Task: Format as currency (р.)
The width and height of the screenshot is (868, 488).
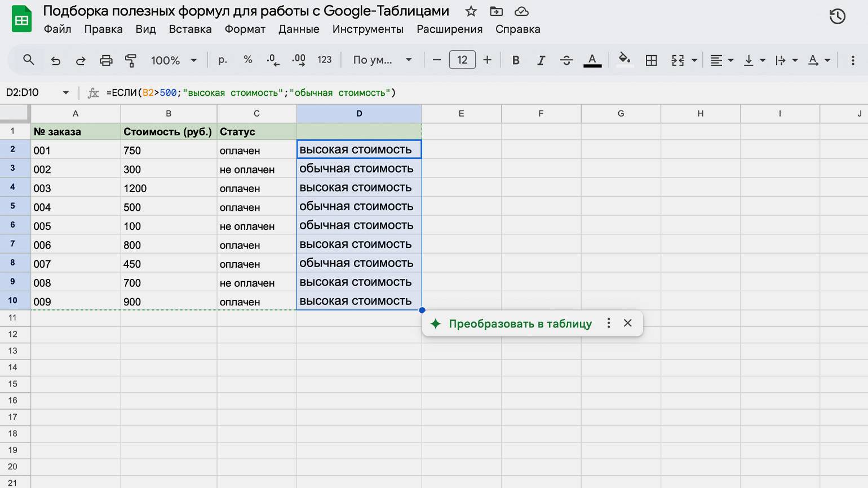Action: click(223, 60)
